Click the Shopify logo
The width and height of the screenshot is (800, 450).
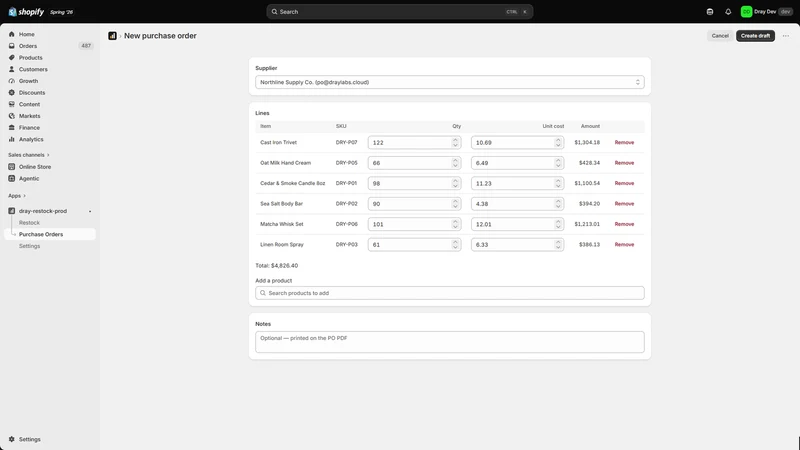tap(26, 12)
